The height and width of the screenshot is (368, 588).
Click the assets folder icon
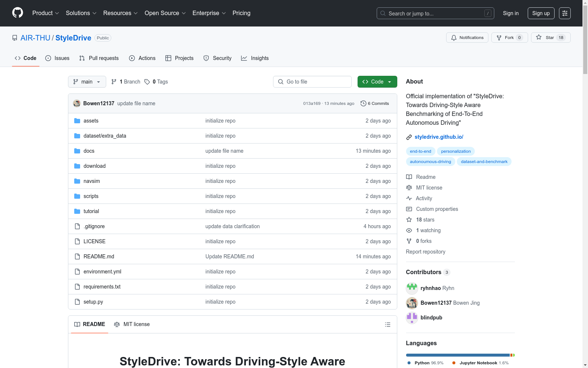click(77, 121)
